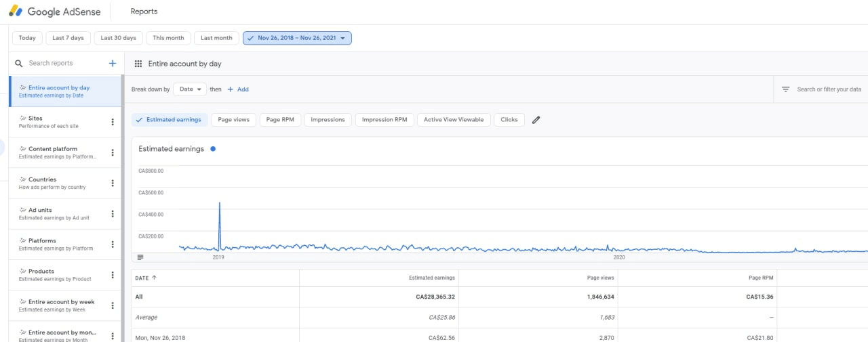Click the blue Estimated earnings series dot

(x=213, y=149)
